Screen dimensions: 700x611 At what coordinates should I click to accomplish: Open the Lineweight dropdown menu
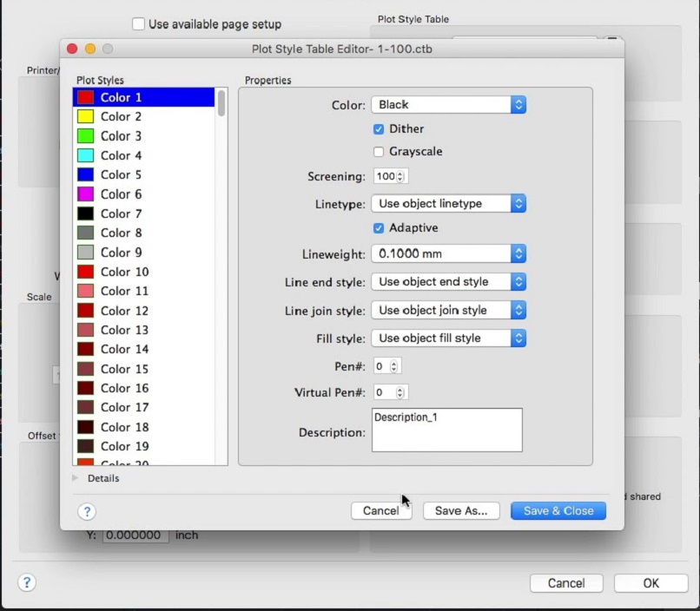coord(448,253)
